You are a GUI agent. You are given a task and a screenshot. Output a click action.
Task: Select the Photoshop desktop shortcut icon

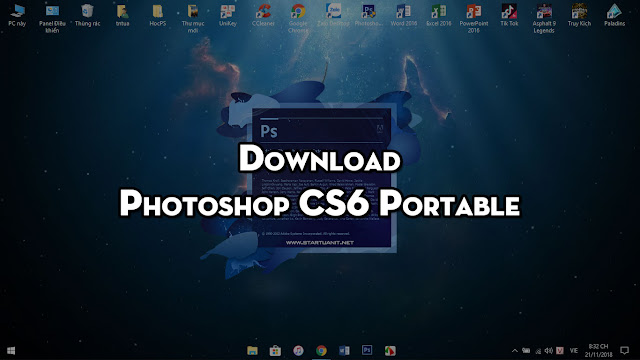tap(368, 16)
